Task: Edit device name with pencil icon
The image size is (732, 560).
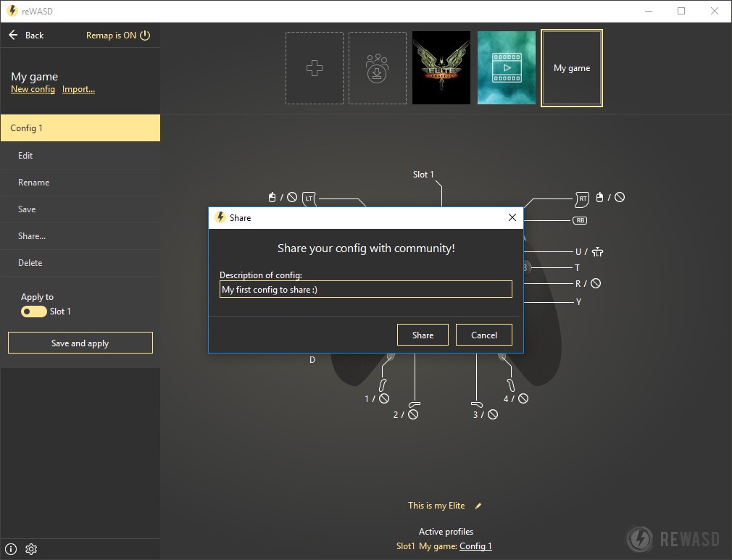Action: [x=478, y=506]
